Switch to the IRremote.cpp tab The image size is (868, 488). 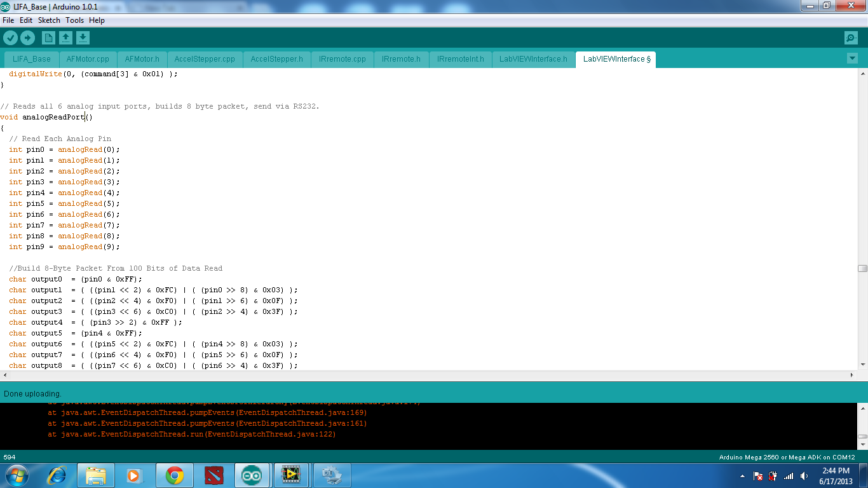(342, 59)
